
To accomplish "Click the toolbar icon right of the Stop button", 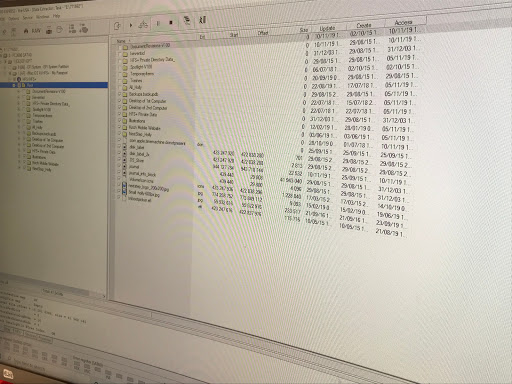I will pos(187,21).
